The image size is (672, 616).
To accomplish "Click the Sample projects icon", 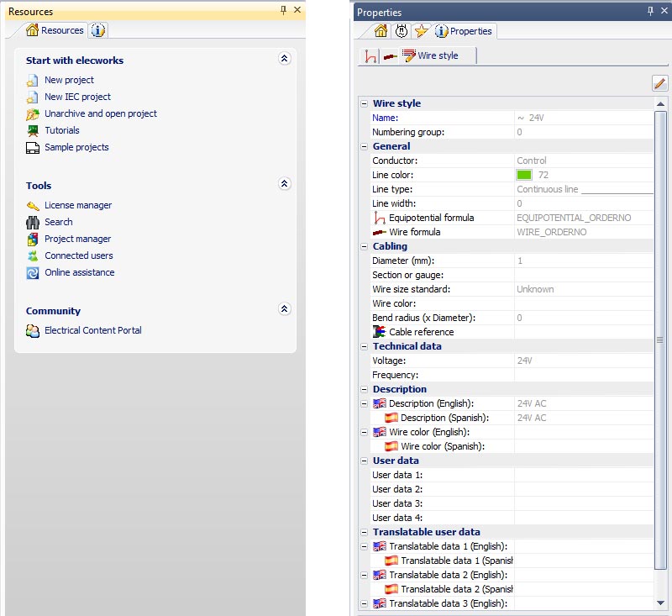I will pyautogui.click(x=33, y=148).
